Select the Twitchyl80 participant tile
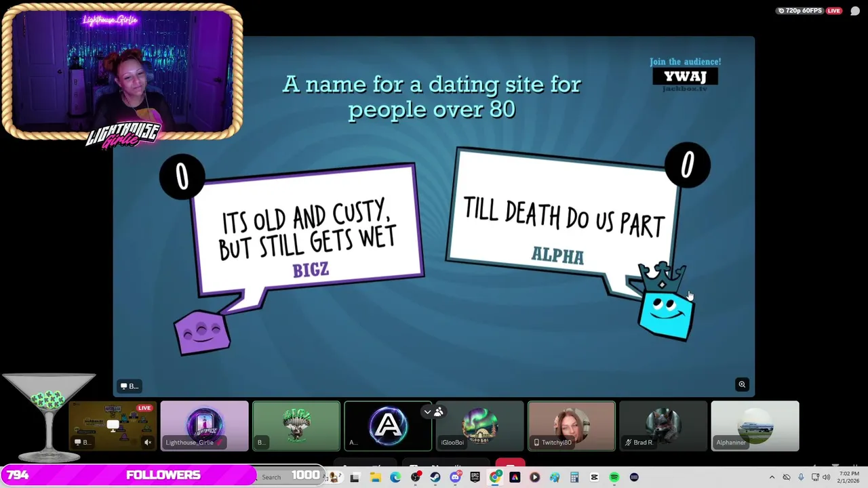868x488 pixels. coord(572,426)
